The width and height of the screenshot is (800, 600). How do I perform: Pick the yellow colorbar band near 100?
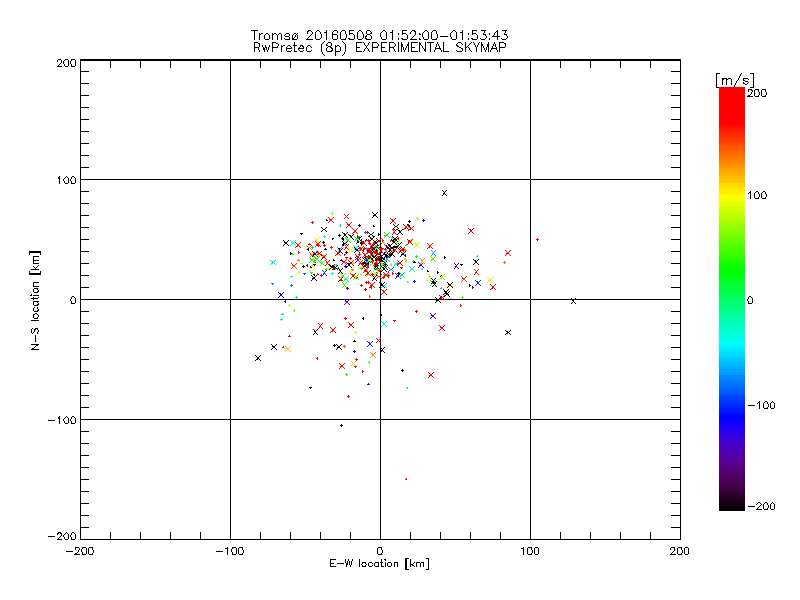coord(732,195)
